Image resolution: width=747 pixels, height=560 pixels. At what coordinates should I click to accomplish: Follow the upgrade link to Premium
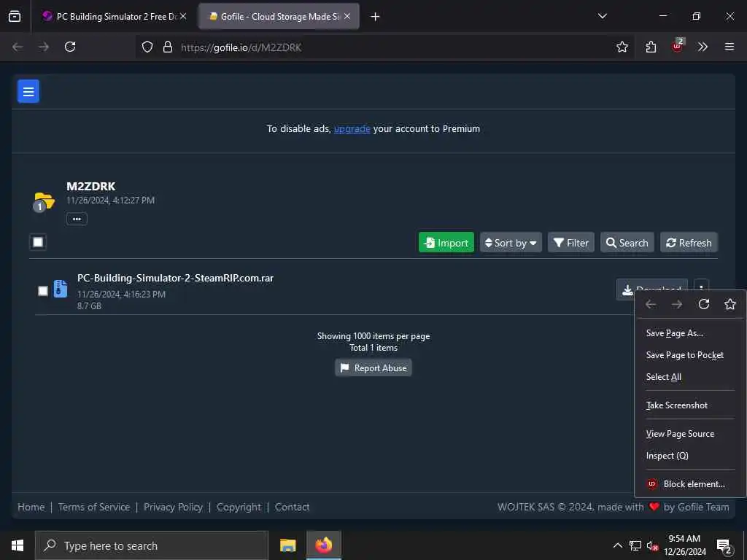pyautogui.click(x=352, y=128)
